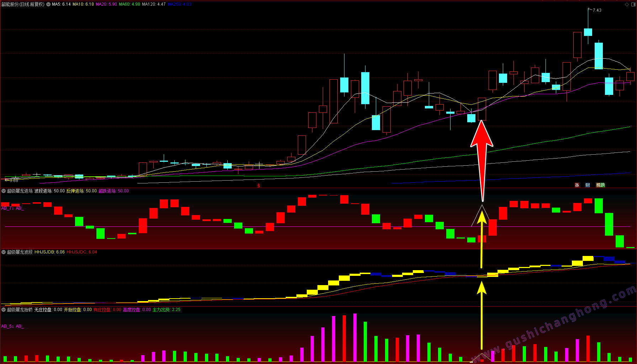This screenshot has width=637, height=364.
Task: Select the 超级屠龙波段 indicator name
Action: coord(20,252)
